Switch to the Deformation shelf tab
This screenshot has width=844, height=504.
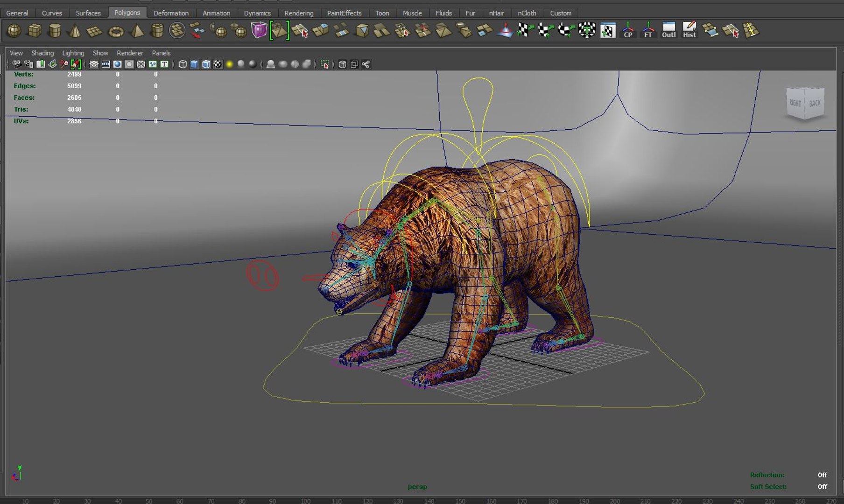[171, 13]
